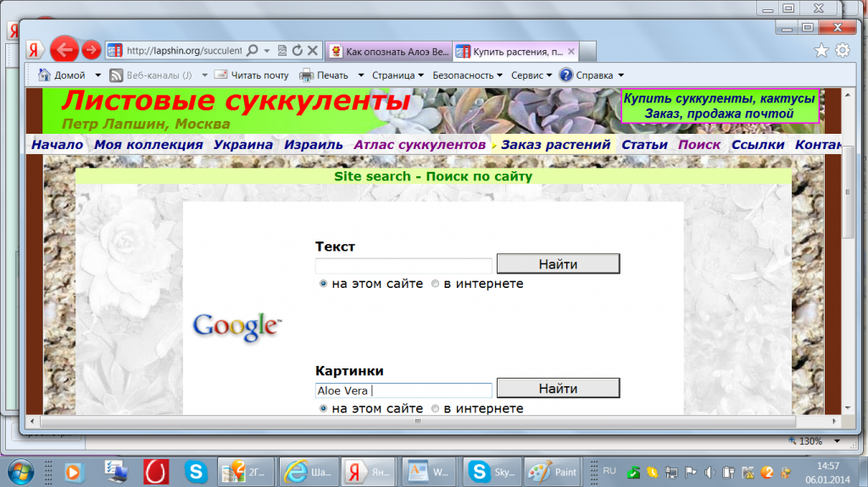Viewport: 868px width, 487px height.
Task: Select 'в интернете' radio under Текст search
Action: tap(436, 284)
